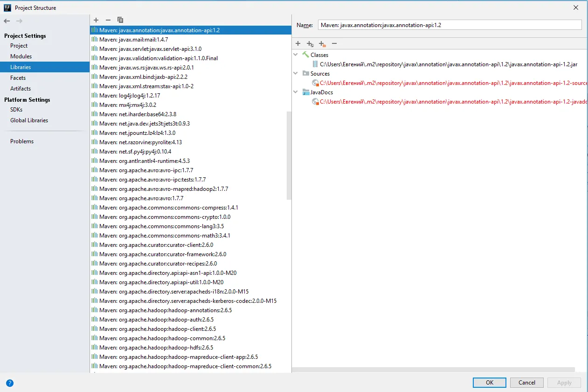Click the JavaDocs folder icon
588x392 pixels.
(x=306, y=92)
